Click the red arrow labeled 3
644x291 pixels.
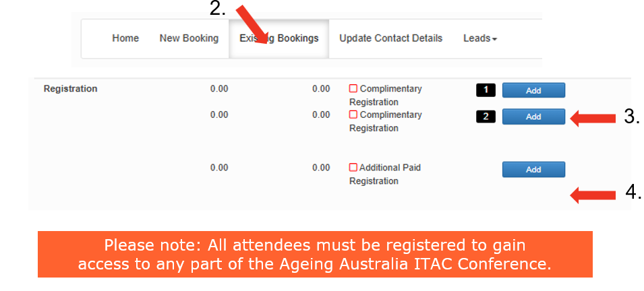(x=593, y=119)
